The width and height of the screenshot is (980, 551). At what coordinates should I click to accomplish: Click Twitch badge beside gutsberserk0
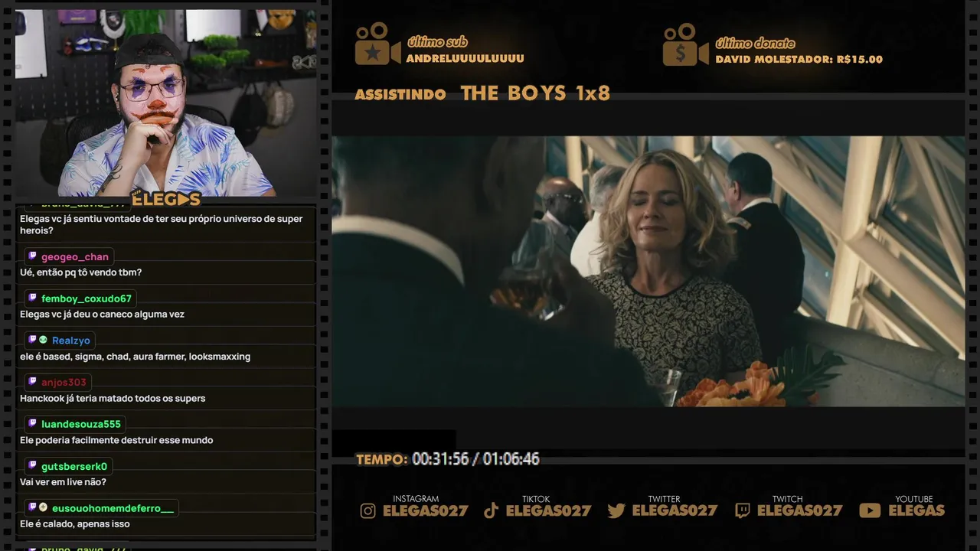[x=32, y=465]
